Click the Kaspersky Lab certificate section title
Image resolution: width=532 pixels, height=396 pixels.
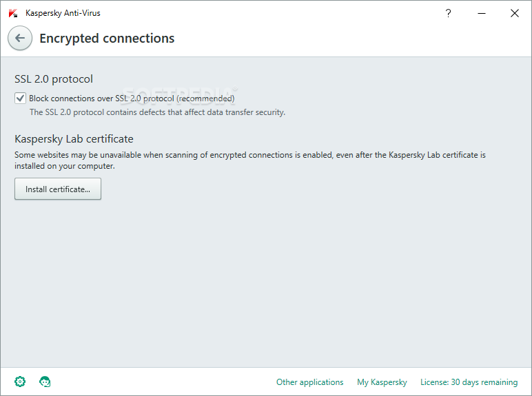(x=74, y=139)
